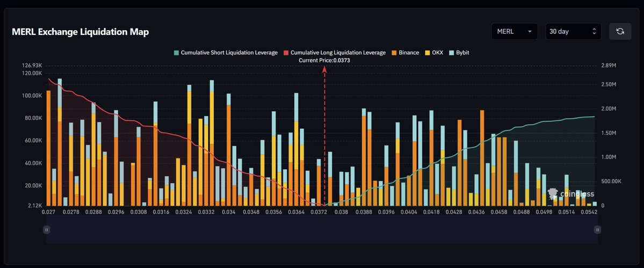This screenshot has width=644, height=268.
Task: Toggle Cumulative Long Liquidation Leverage legend
Action: click(x=334, y=53)
